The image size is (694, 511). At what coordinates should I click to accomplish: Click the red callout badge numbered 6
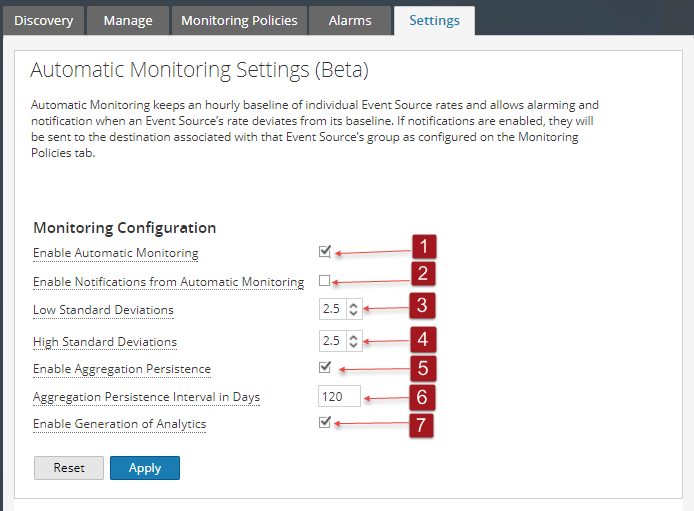point(422,397)
